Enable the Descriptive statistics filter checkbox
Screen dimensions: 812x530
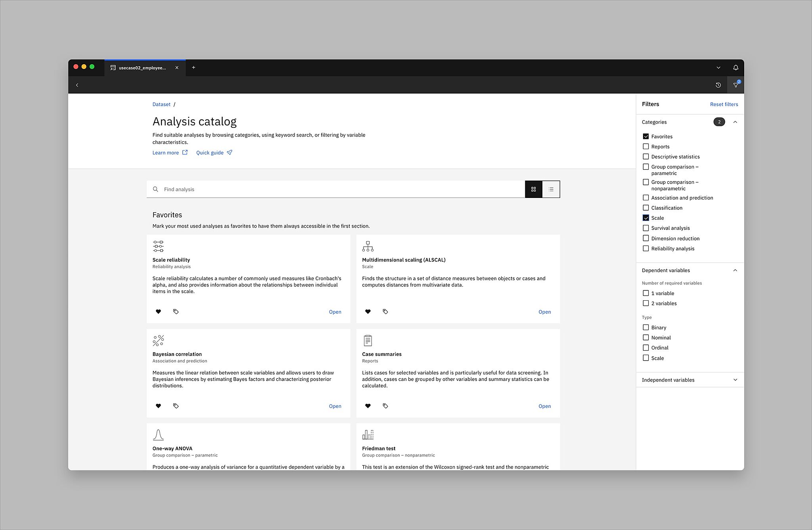point(646,157)
